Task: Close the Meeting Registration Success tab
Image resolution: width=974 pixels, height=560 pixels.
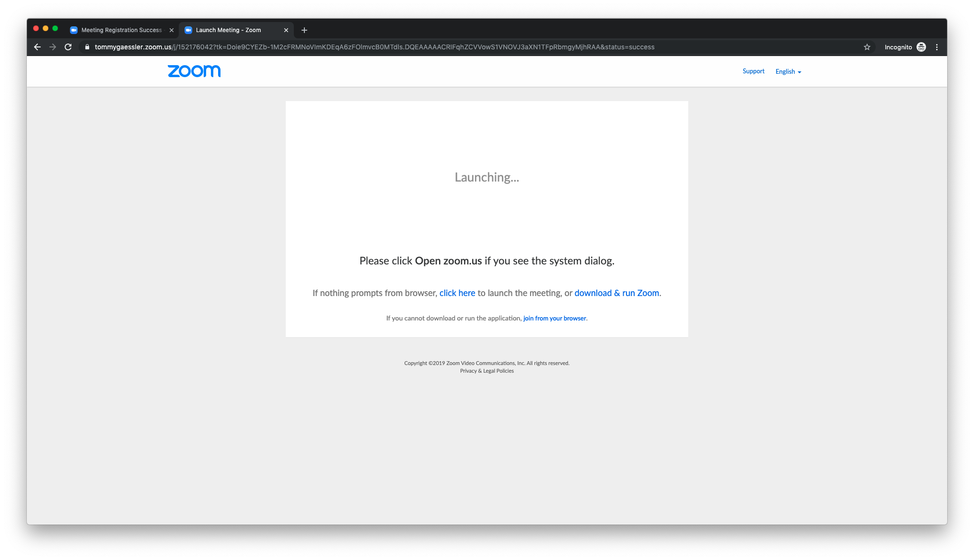Action: [172, 30]
